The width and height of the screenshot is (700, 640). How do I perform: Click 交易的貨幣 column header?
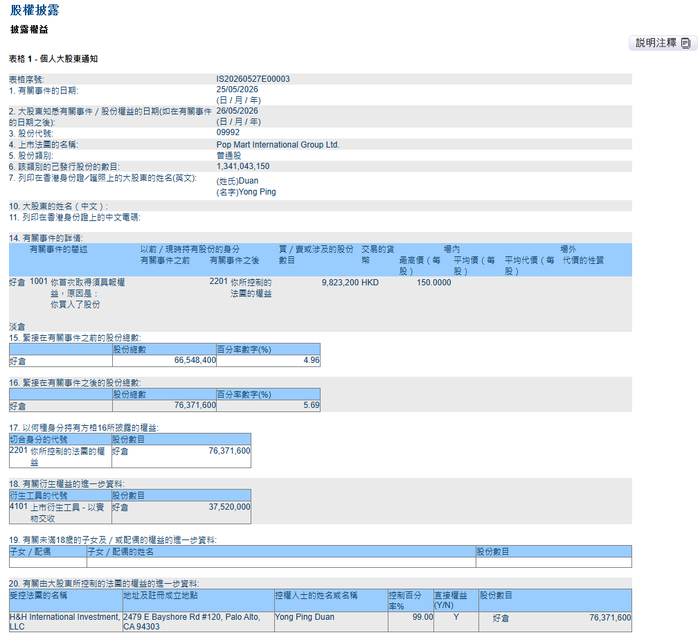[378, 254]
